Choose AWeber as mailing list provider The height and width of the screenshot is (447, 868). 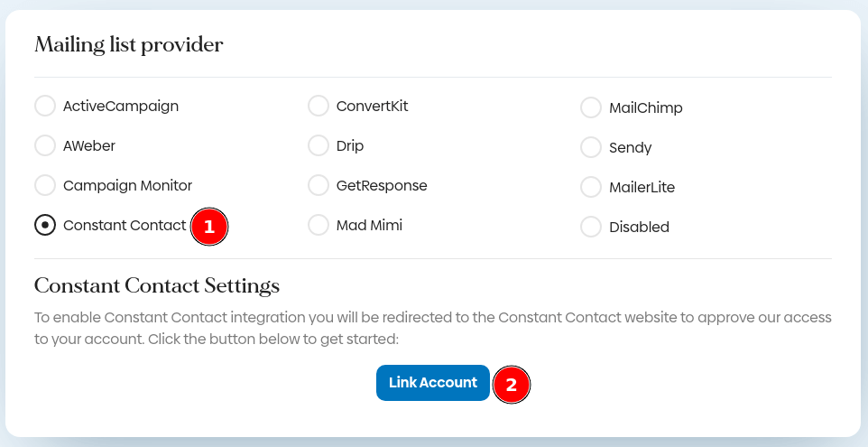(x=45, y=145)
